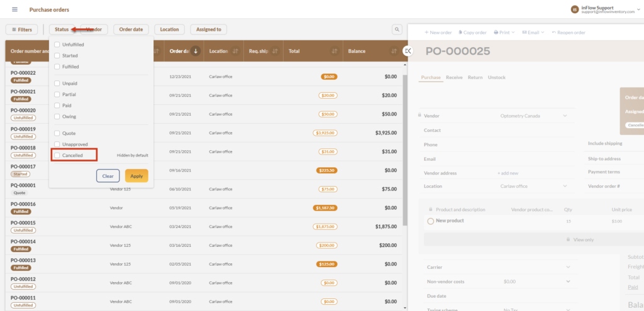Expand the Non-vendor costs dropdown

point(568,281)
